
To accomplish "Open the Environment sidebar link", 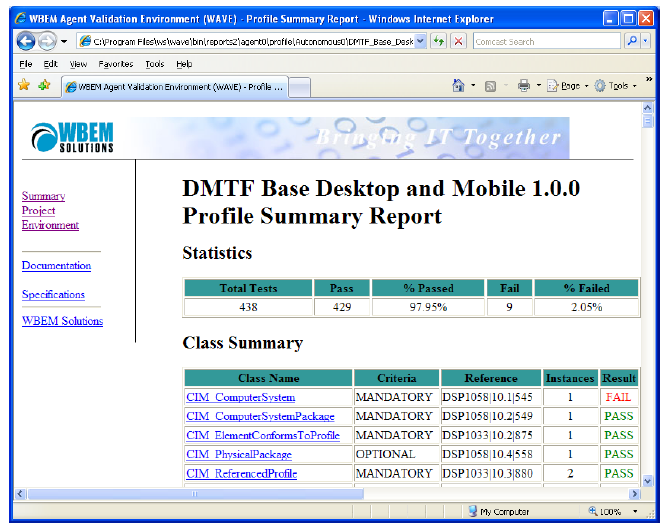I will [50, 225].
